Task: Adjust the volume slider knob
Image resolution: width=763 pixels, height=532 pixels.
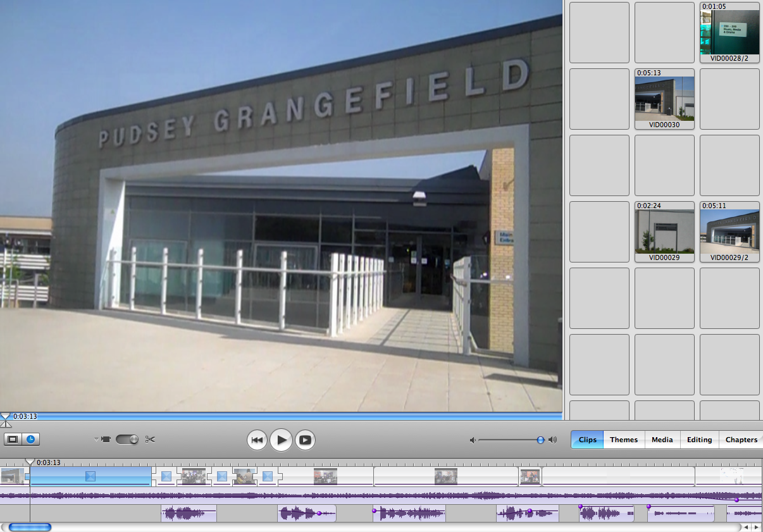Action: 540,440
